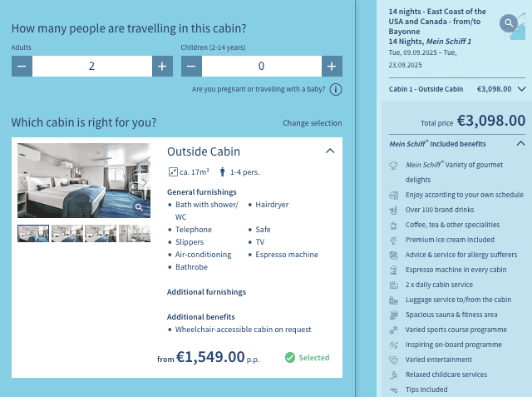532x397 pixels.
Task: Click the cabin size icon
Action: [172, 173]
